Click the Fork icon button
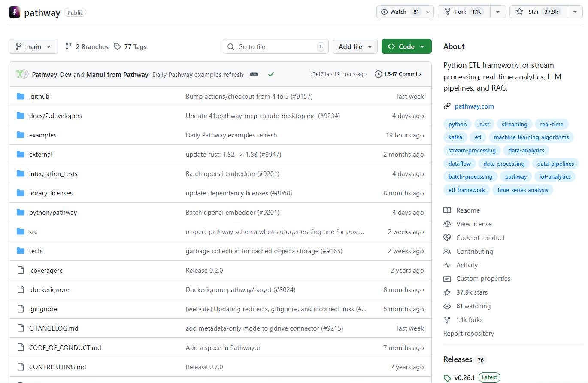Viewport: 588px width, 383px height. click(449, 12)
